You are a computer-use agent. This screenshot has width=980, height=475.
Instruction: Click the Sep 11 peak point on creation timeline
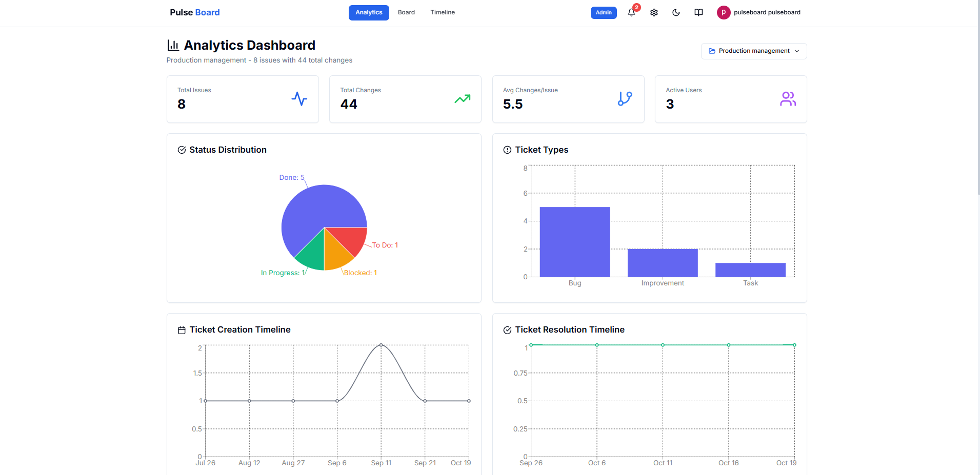pyautogui.click(x=381, y=345)
